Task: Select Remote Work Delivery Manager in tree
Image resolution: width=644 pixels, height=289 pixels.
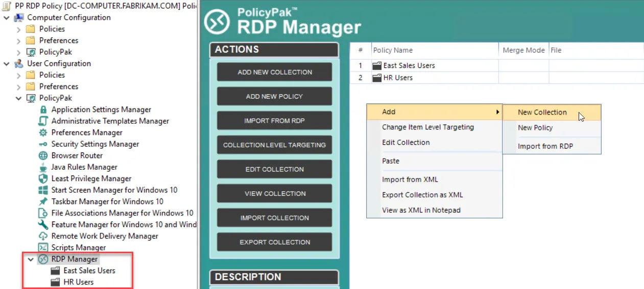Action: (x=105, y=236)
